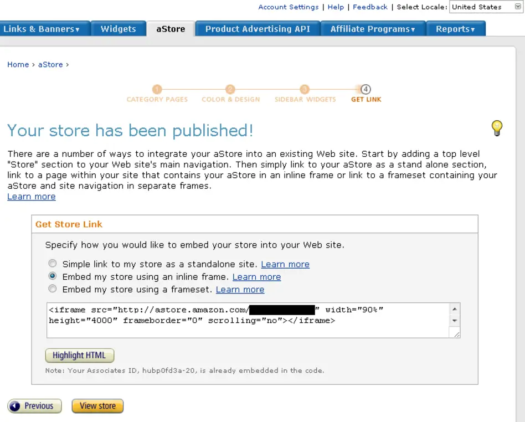Click step 1 Category Pages circle
Screen dimensions: 525x422
click(157, 89)
